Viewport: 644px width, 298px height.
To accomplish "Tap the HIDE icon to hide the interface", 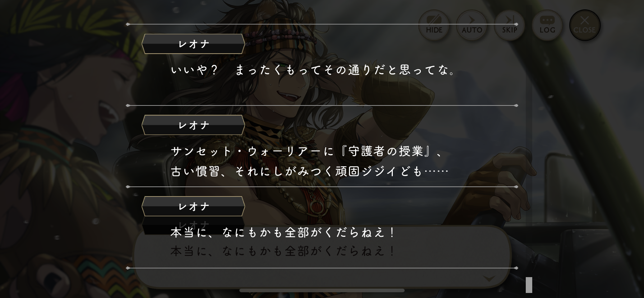I will click(434, 25).
